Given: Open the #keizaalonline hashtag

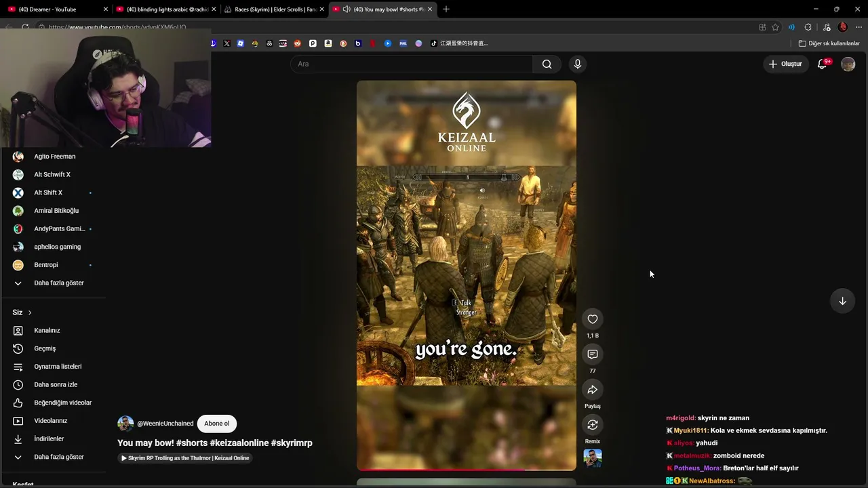Looking at the screenshot, I should coord(239,443).
